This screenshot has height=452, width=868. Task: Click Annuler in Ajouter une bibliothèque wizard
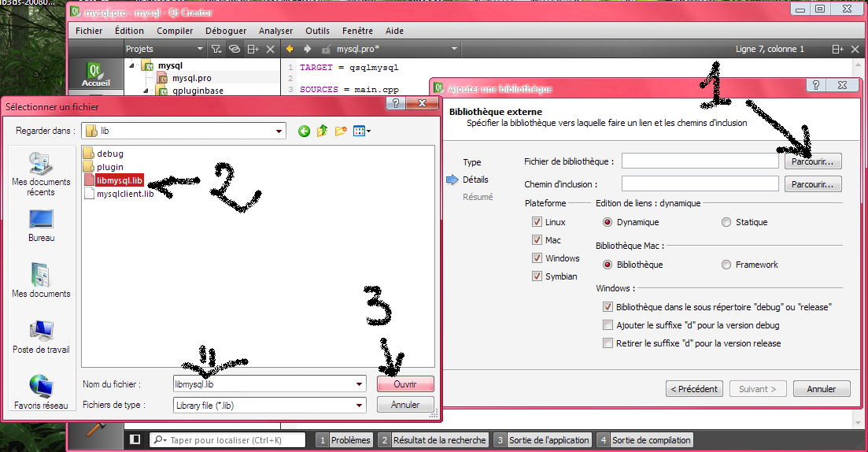pos(822,389)
